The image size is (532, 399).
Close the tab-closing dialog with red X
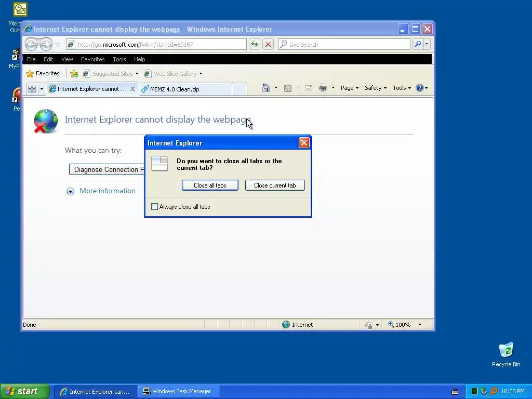click(x=303, y=143)
